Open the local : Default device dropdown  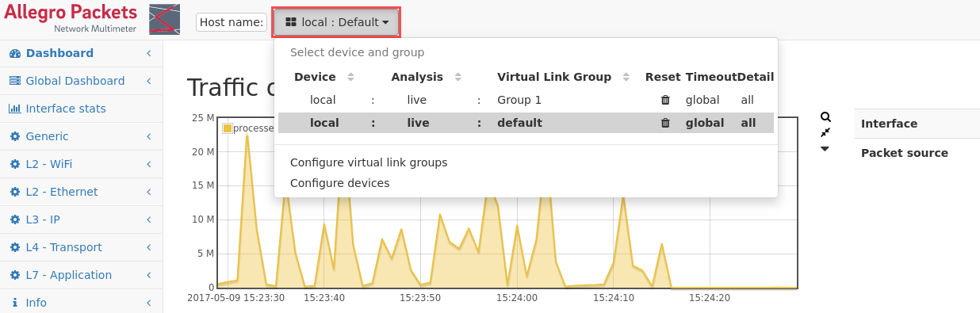pyautogui.click(x=337, y=22)
